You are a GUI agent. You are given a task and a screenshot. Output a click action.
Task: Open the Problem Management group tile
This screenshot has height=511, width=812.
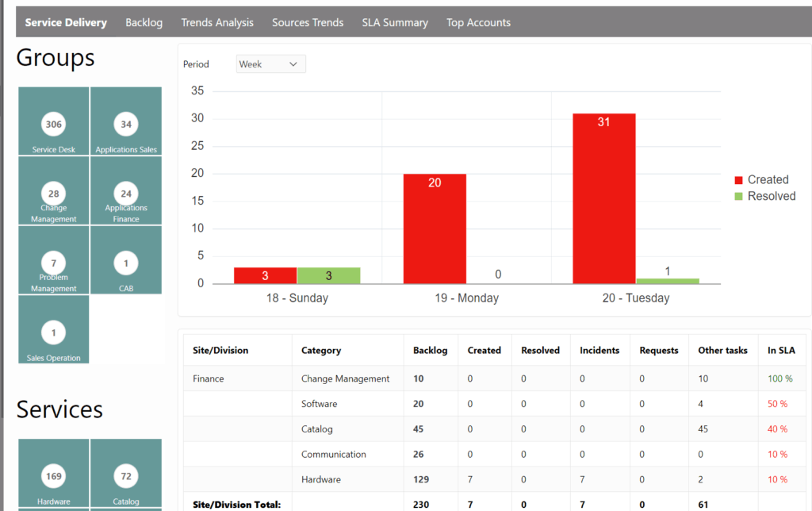pos(53,260)
